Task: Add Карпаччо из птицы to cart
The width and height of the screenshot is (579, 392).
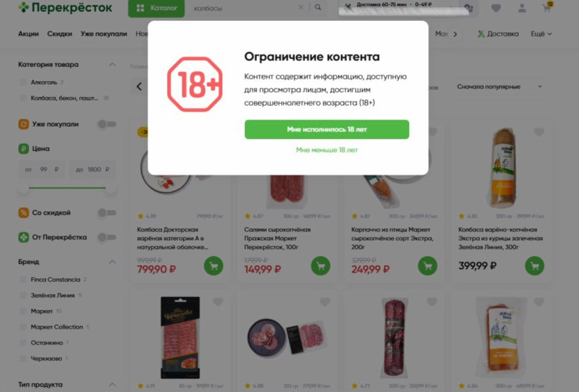Action: [427, 266]
